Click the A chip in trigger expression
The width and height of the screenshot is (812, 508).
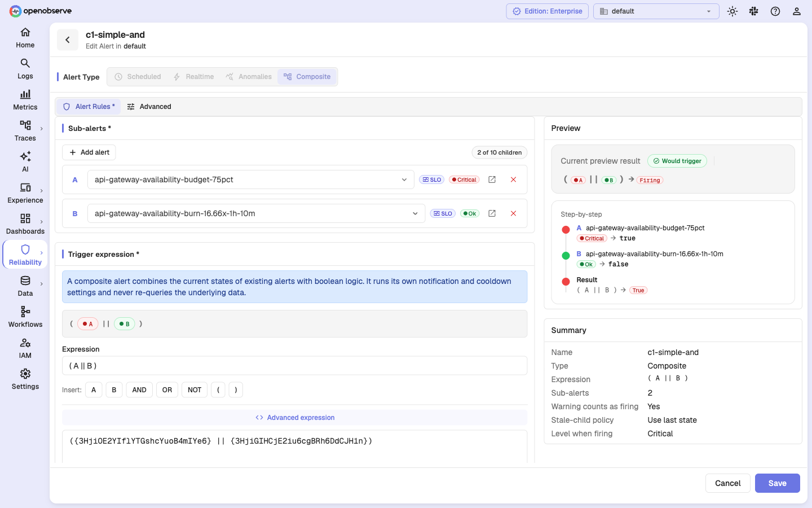[x=87, y=324]
